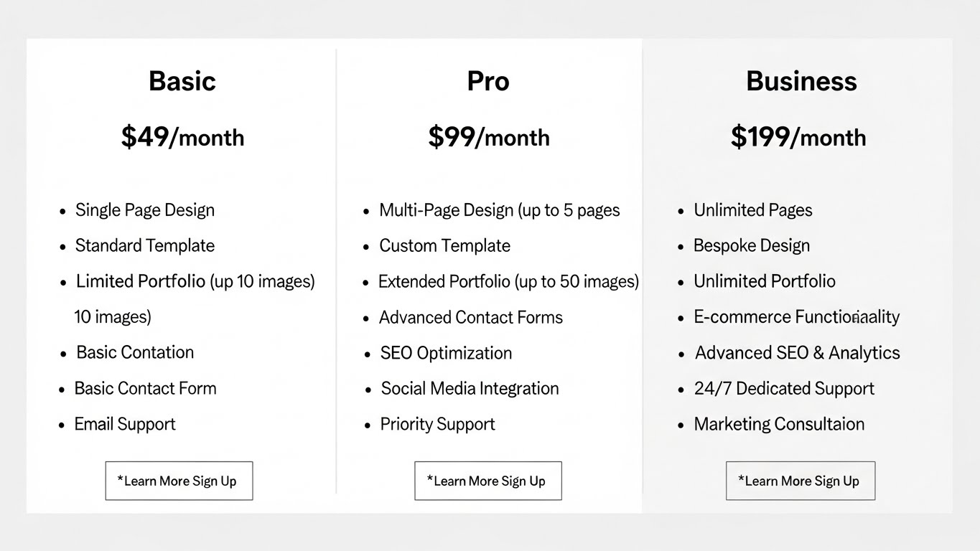980x551 pixels.
Task: Click the SEO Optimization bullet point
Action: (445, 353)
